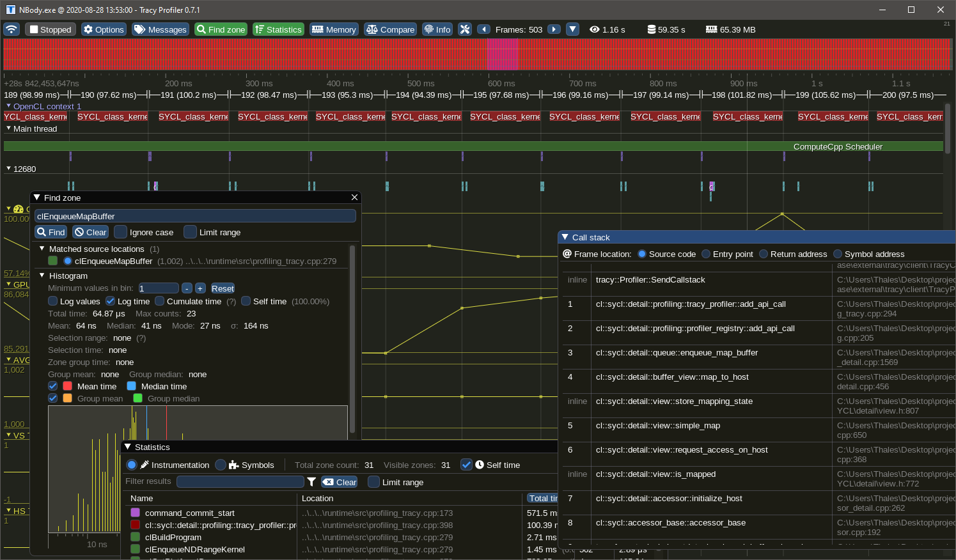Open the frame set dropdown in the toolbar
The height and width of the screenshot is (560, 956).
click(572, 29)
